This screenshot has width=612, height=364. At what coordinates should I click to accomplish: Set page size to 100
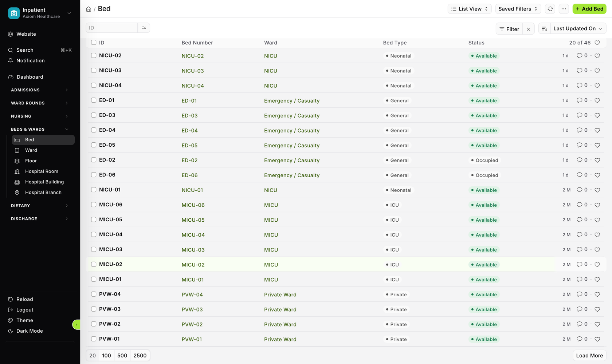106,356
